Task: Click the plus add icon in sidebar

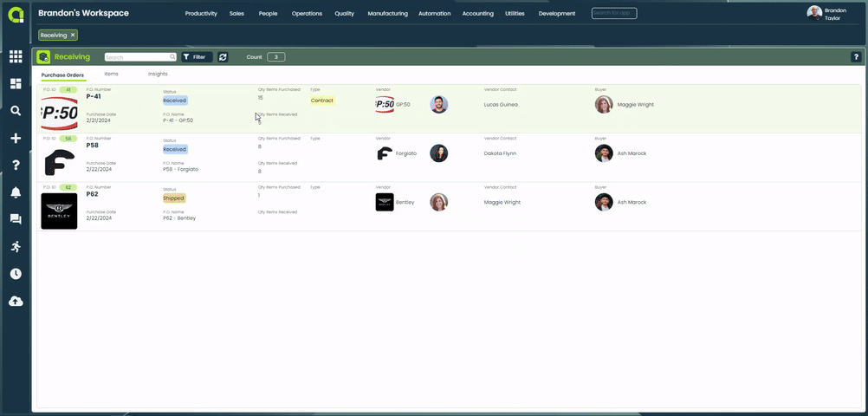Action: [16, 138]
